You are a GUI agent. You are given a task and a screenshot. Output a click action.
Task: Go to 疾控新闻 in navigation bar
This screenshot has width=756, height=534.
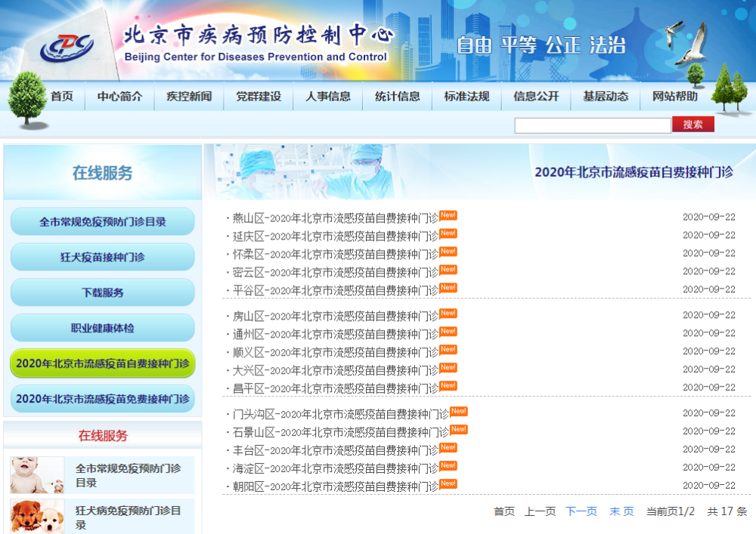[x=189, y=97]
